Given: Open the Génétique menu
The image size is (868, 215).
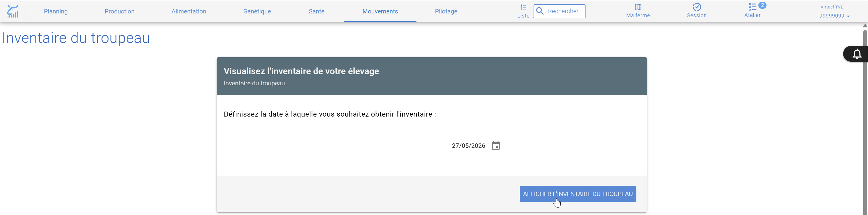Looking at the screenshot, I should tap(257, 11).
